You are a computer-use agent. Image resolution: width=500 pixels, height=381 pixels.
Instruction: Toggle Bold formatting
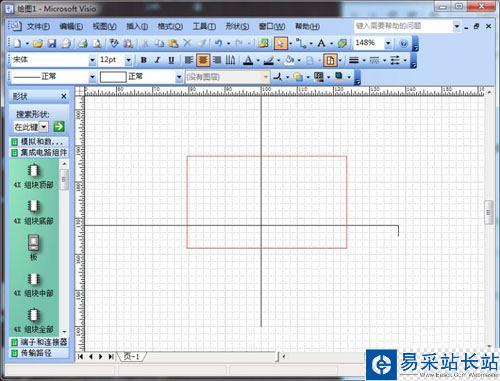pyautogui.click(x=144, y=60)
